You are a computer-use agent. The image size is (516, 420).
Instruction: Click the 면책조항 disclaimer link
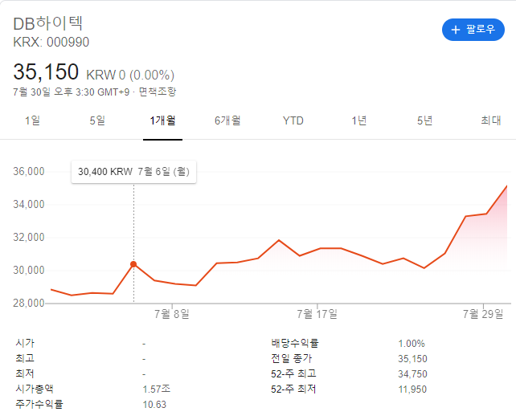pos(158,92)
